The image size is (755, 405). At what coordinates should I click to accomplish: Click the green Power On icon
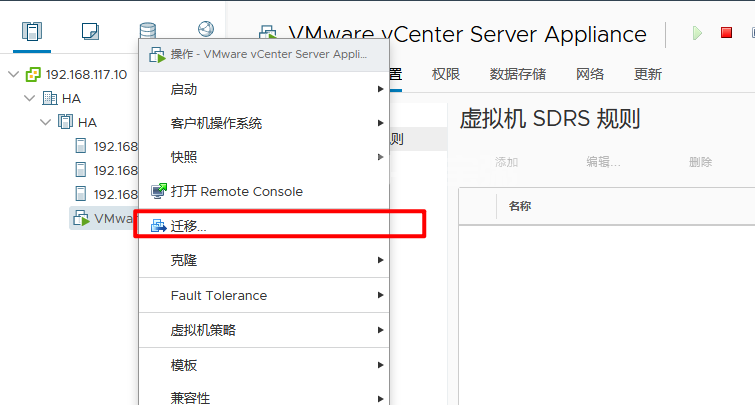tap(697, 34)
